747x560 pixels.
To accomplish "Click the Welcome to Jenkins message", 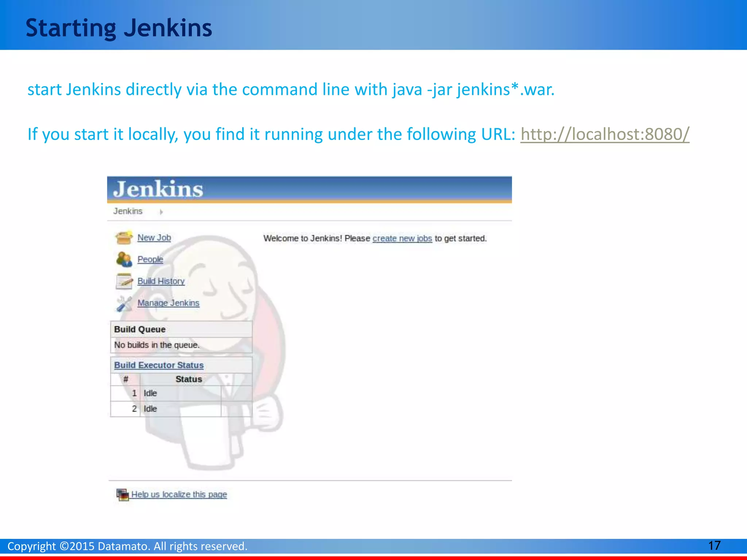I will [x=375, y=238].
